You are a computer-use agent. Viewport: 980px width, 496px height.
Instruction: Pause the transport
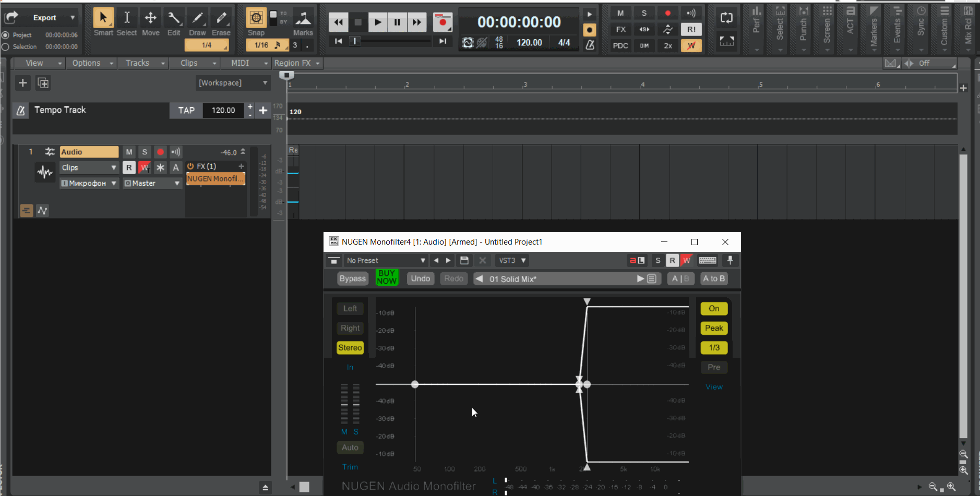coord(397,22)
